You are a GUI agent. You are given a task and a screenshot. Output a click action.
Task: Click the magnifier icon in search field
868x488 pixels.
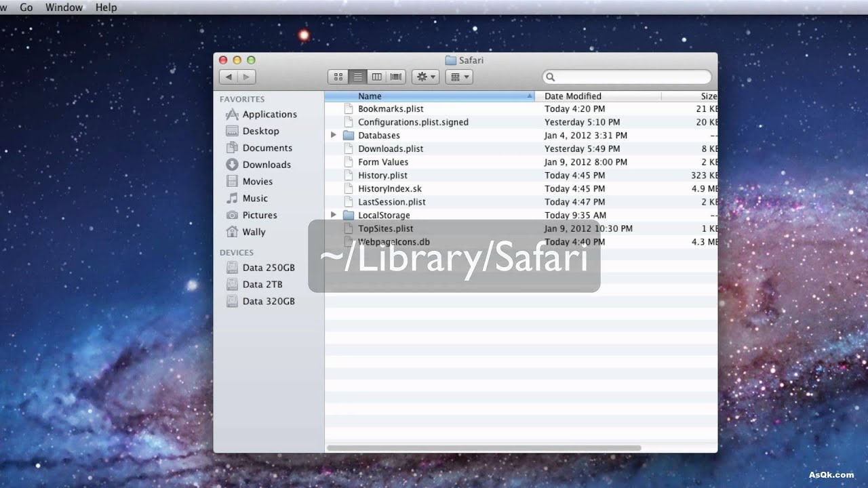click(x=551, y=77)
